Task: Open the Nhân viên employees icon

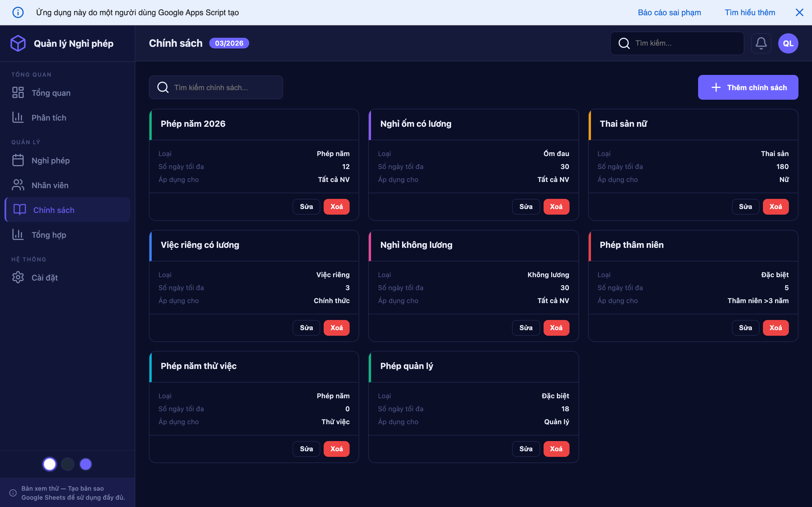Action: (x=18, y=185)
